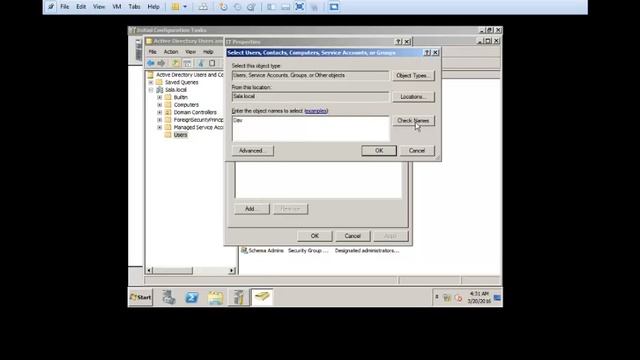Open the Windows Start menu

point(140,297)
